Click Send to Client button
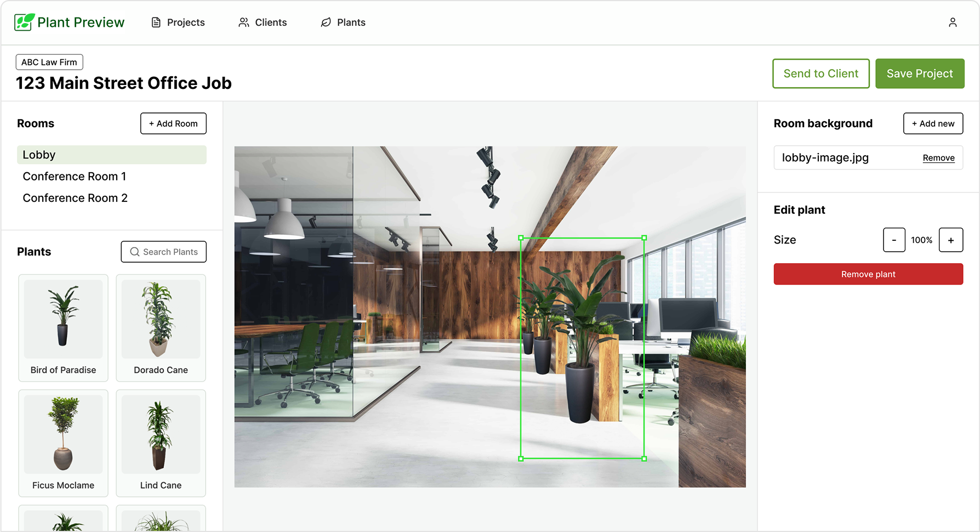980x532 pixels. pyautogui.click(x=821, y=73)
